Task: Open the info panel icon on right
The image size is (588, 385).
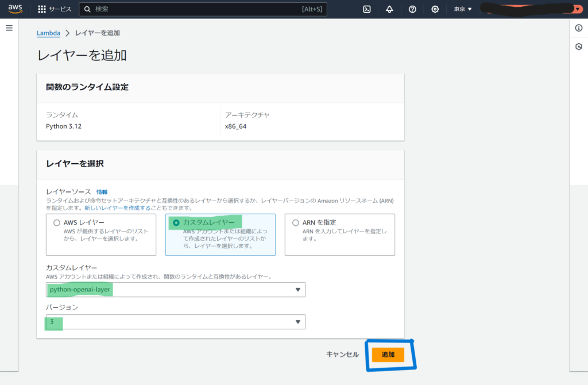Action: click(579, 28)
